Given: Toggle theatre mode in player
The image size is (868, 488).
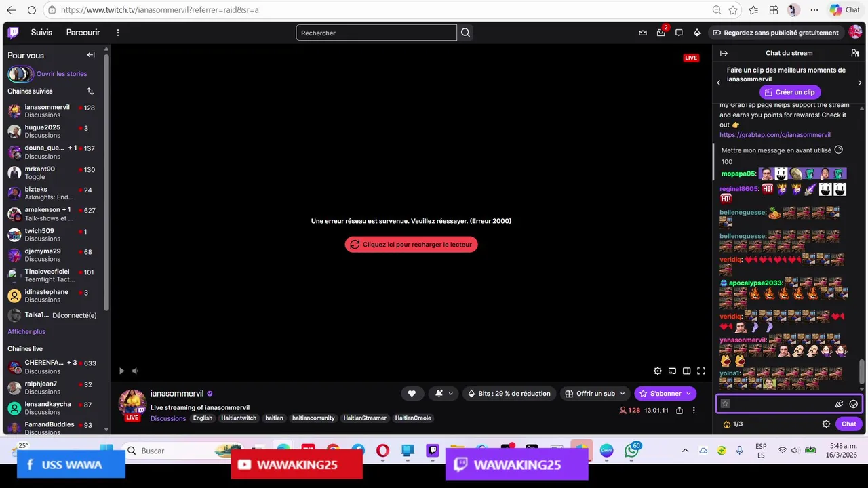Looking at the screenshot, I should 687,371.
